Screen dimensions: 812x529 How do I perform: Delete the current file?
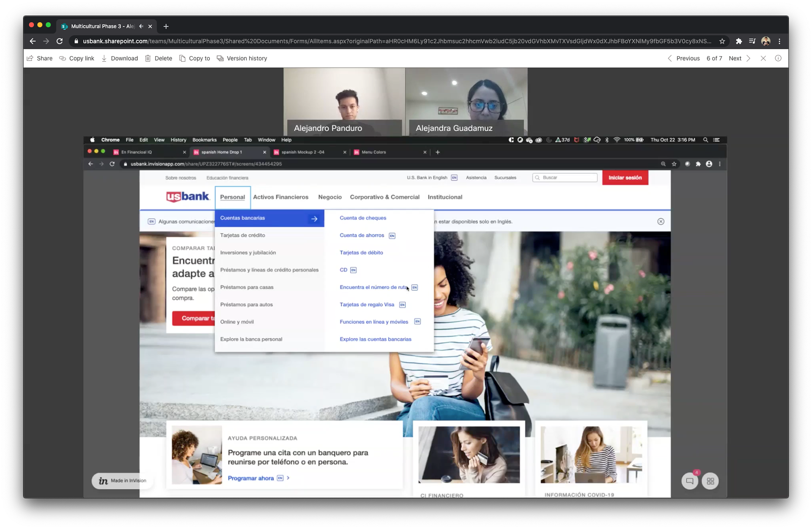coord(159,58)
